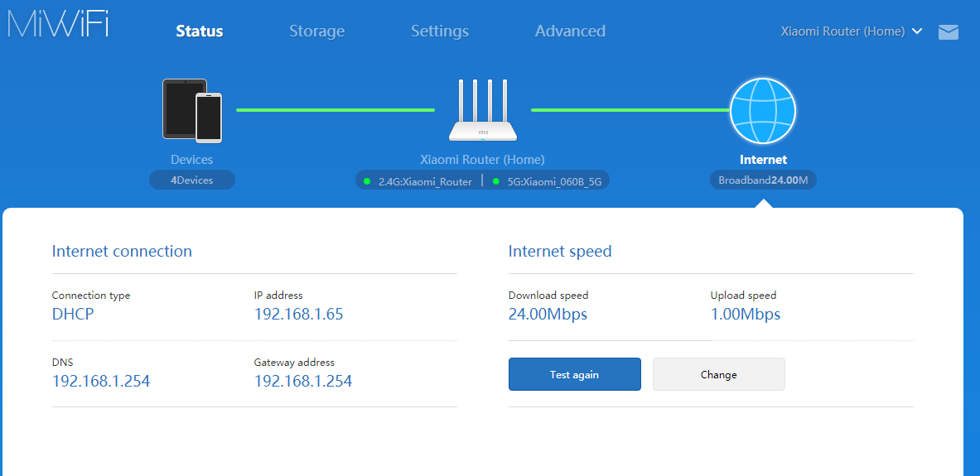
Task: Click the IP address 192.168.1.65 value
Action: (x=298, y=315)
